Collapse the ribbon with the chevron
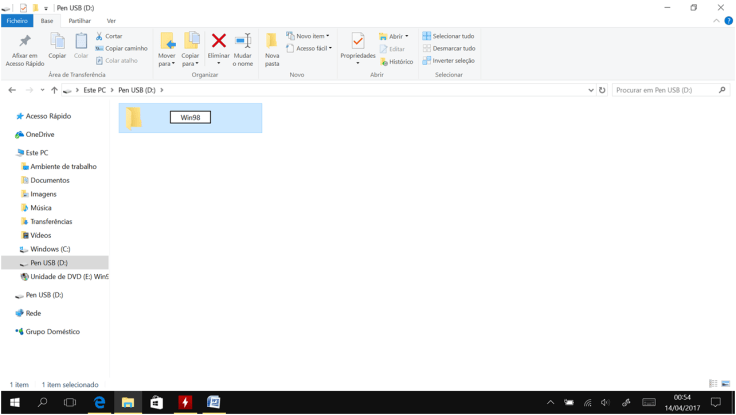The image size is (736, 415). (716, 21)
